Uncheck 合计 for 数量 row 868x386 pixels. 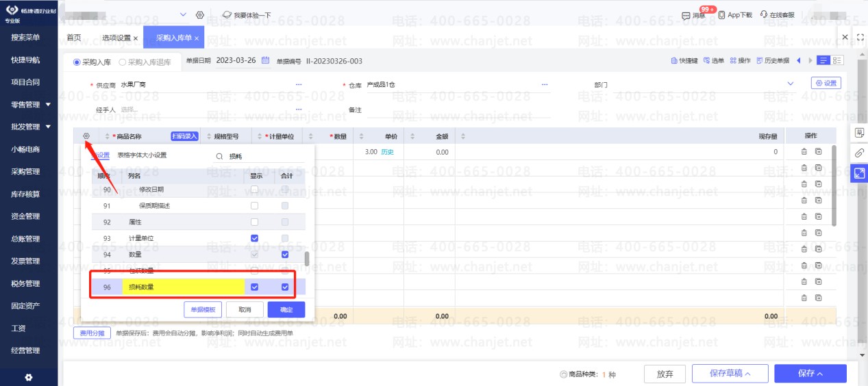tap(285, 255)
